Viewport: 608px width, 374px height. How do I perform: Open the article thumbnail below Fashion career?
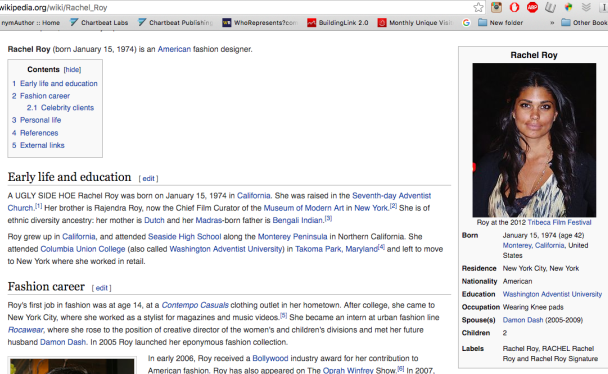(x=72, y=366)
